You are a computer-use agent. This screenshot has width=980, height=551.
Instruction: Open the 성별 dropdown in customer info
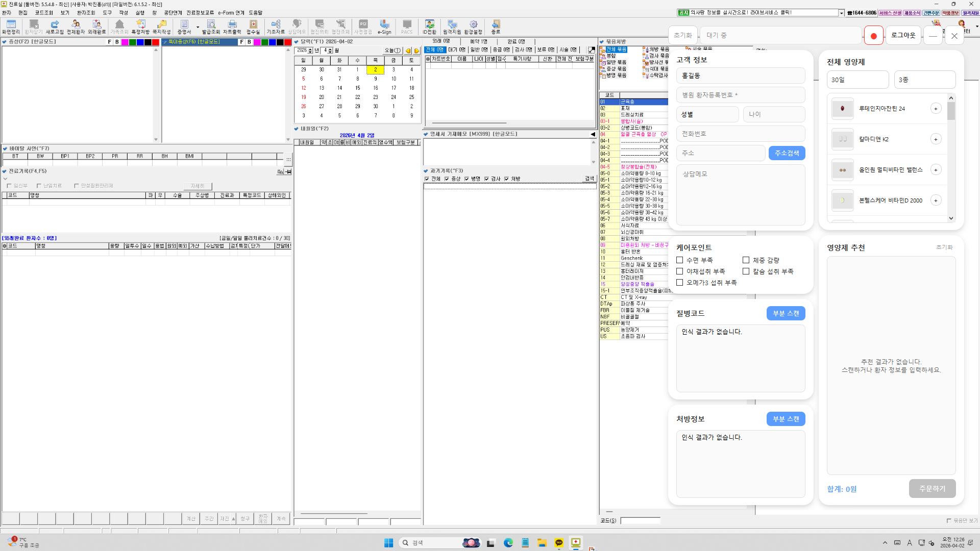click(707, 114)
